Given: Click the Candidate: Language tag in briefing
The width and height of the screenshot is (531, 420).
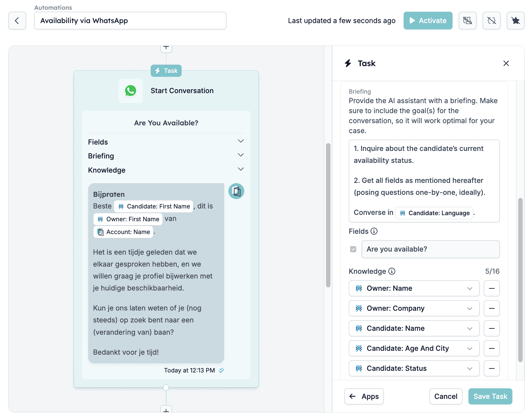Looking at the screenshot, I should point(434,213).
